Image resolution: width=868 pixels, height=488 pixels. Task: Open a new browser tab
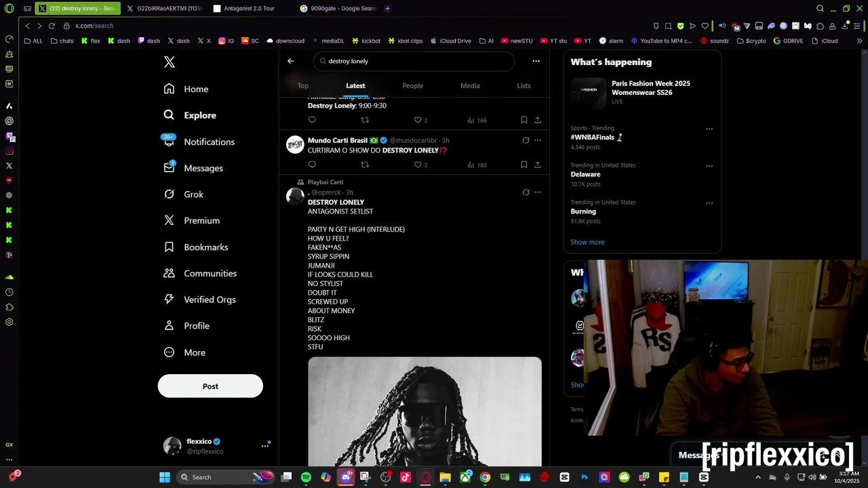point(387,9)
